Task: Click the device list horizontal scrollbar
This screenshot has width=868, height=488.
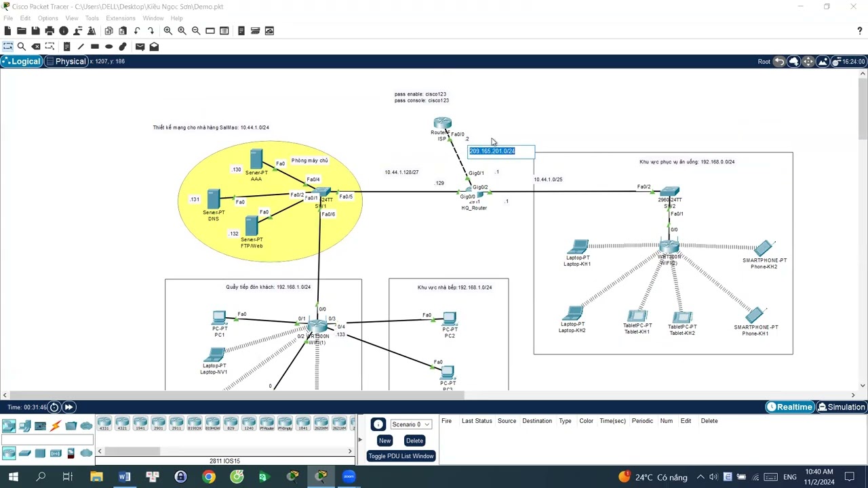Action: click(x=132, y=451)
